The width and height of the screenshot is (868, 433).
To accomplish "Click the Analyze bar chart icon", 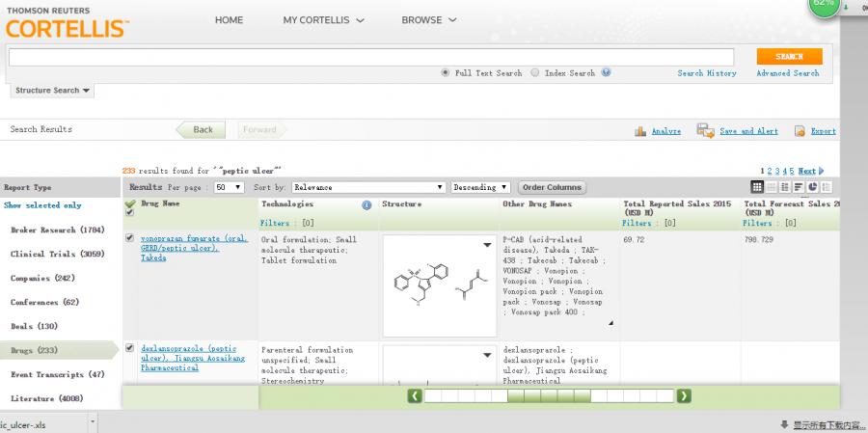I will 640,131.
